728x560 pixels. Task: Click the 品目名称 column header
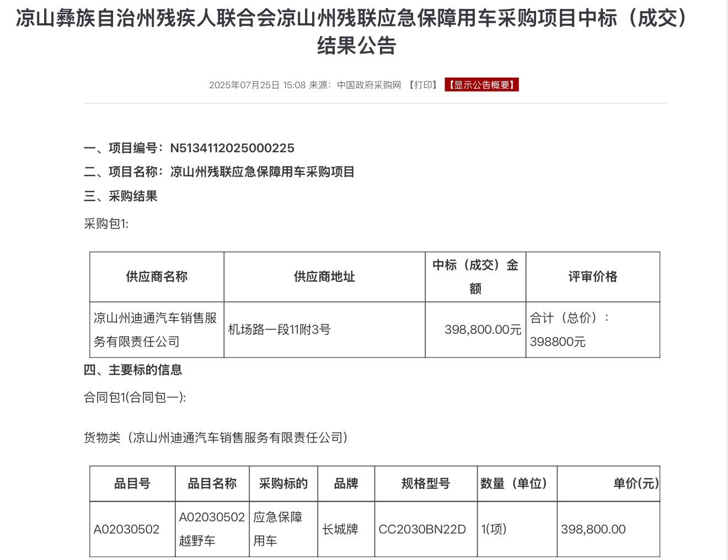[x=212, y=484]
